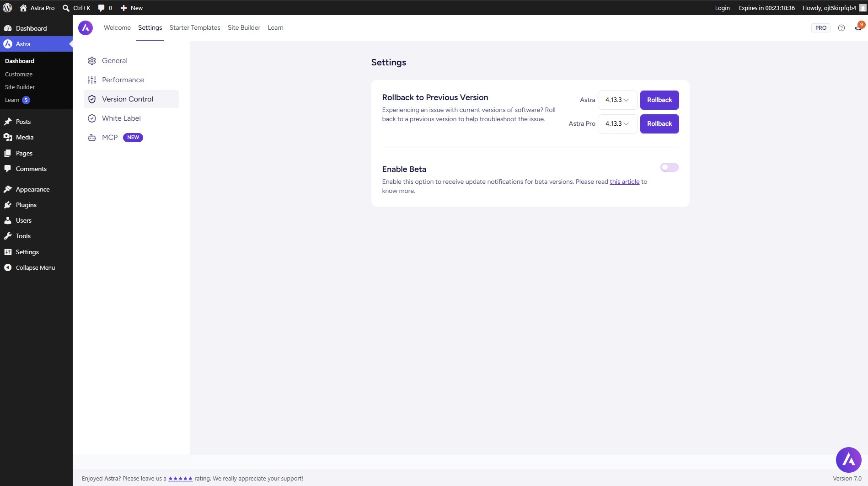
Task: Click the Collapse Menu arrow icon
Action: point(8,267)
